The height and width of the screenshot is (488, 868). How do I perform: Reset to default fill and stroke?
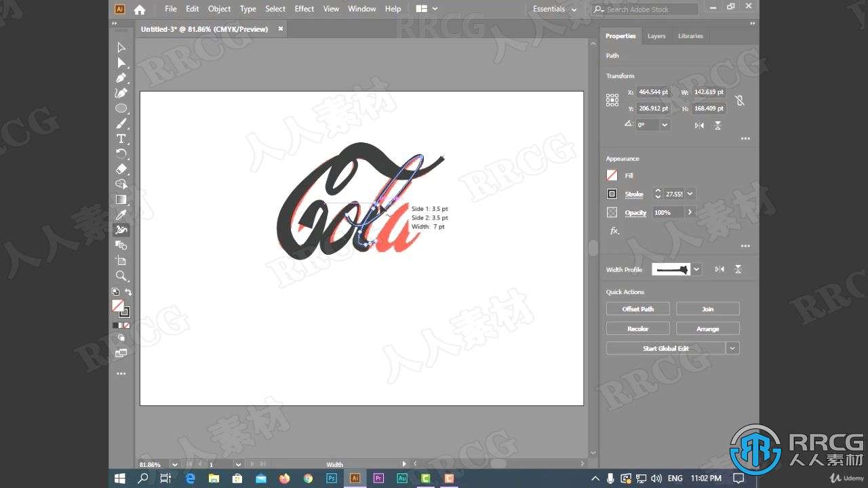coord(115,292)
